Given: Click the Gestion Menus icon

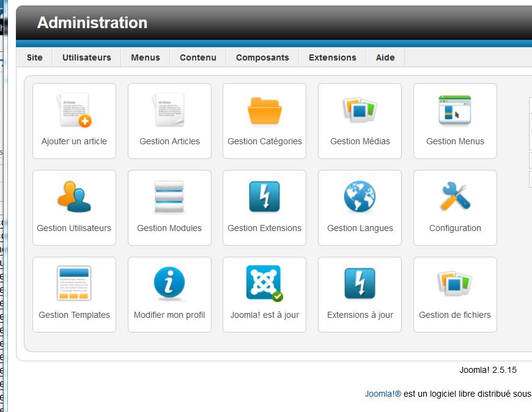Looking at the screenshot, I should click(x=455, y=111).
